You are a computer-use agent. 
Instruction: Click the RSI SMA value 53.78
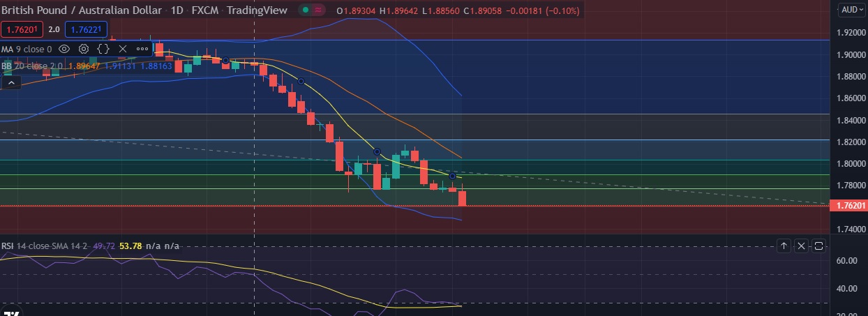pyautogui.click(x=130, y=246)
